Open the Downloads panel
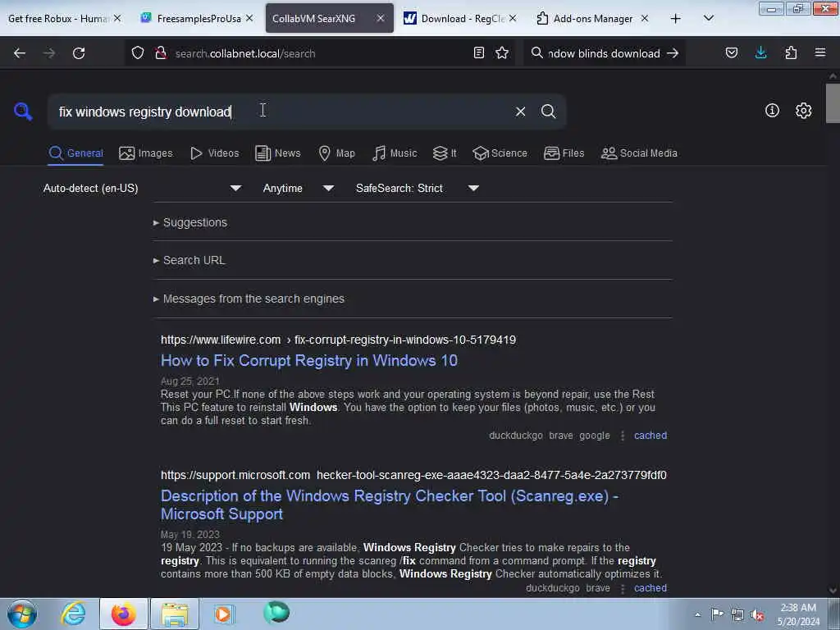The height and width of the screenshot is (630, 840). (760, 52)
